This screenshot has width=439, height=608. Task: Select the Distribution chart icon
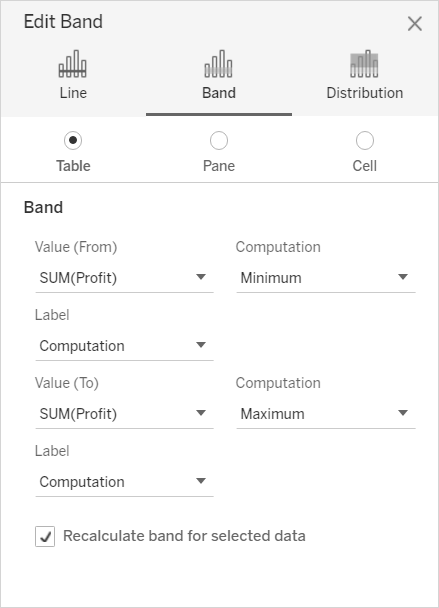(x=364, y=64)
